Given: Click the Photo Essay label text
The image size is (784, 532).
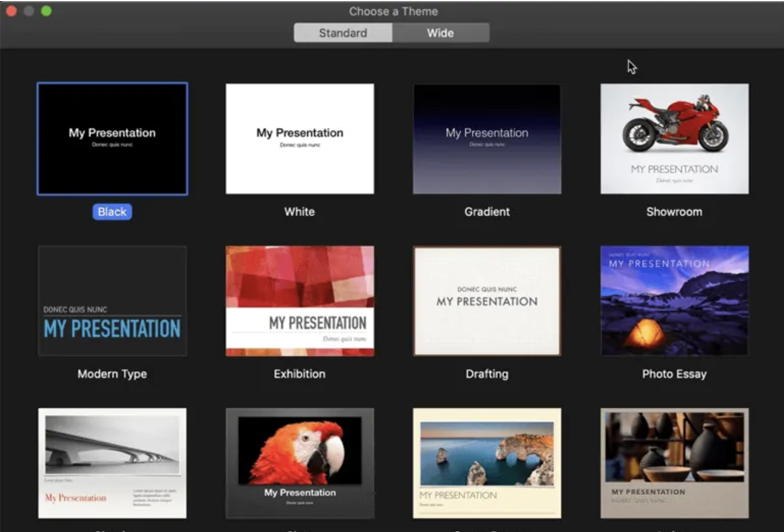Looking at the screenshot, I should 674,374.
